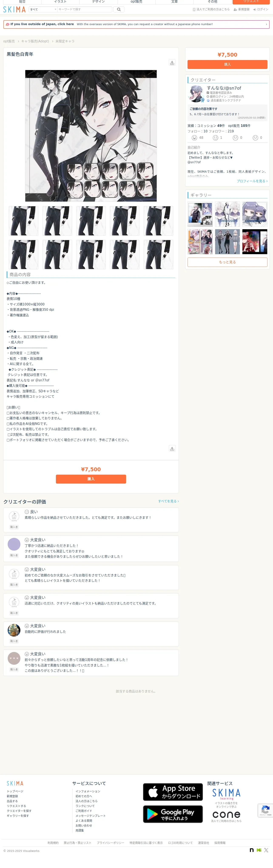Click the すべてを見る reviews link
This screenshot has height=868, width=273.
[168, 501]
